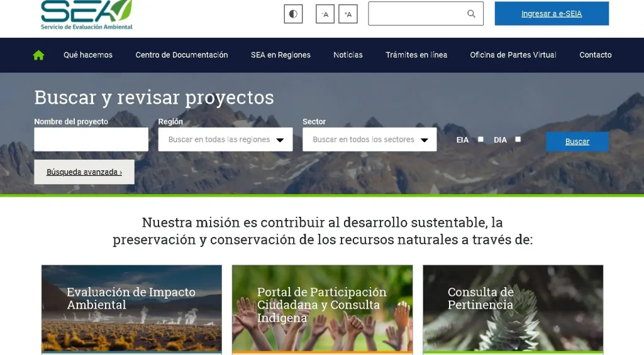Viewport: 644px width, 355px height.
Task: Go to home via green house icon
Action: [38, 55]
